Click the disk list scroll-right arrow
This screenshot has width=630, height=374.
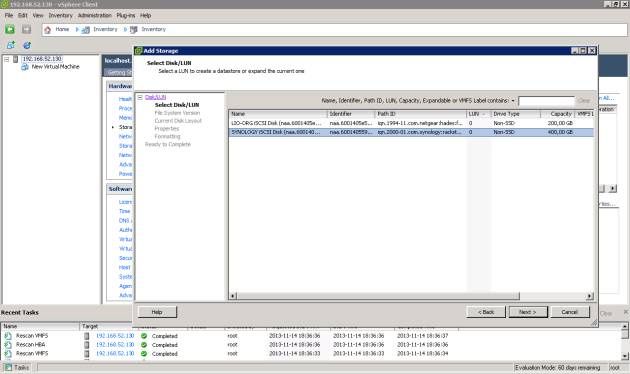[x=589, y=296]
